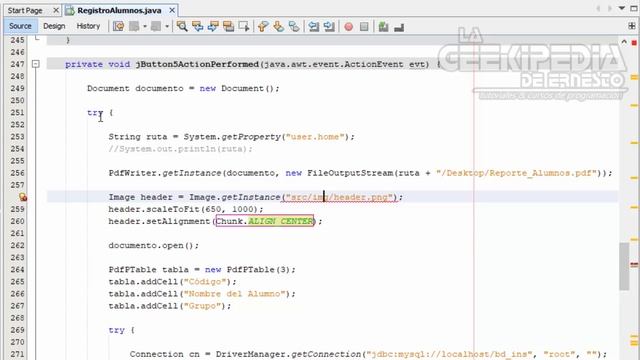
Task: Click the Find Next Occurrence icon
Action: pyautogui.click(x=213, y=27)
